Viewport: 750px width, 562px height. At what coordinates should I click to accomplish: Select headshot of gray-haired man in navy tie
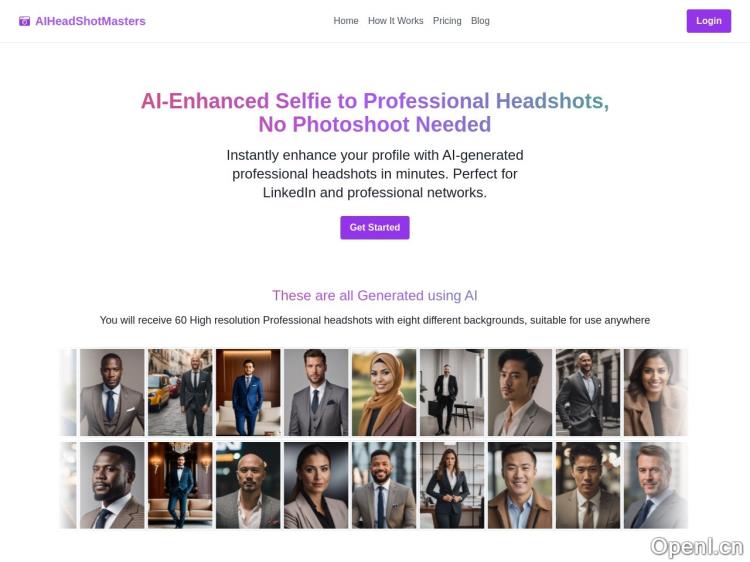656,485
